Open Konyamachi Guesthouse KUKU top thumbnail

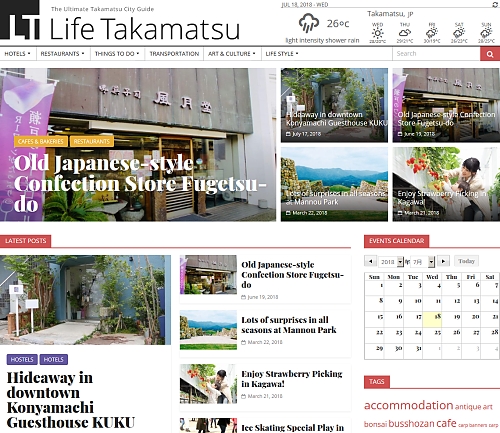334,105
